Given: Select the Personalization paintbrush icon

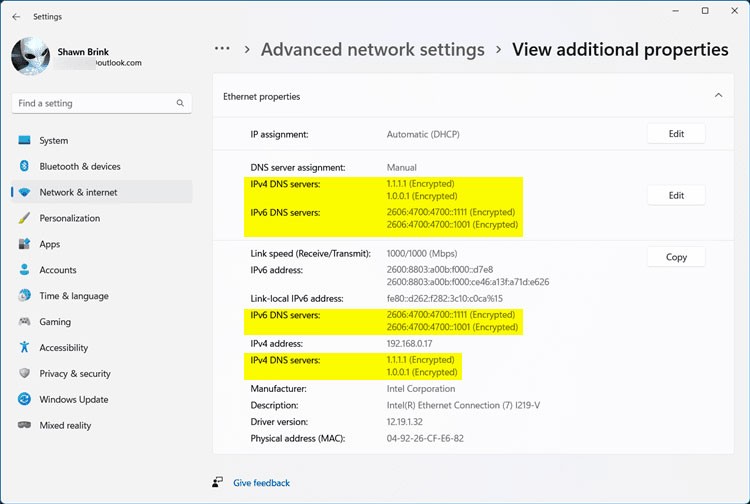Looking at the screenshot, I should click(24, 218).
